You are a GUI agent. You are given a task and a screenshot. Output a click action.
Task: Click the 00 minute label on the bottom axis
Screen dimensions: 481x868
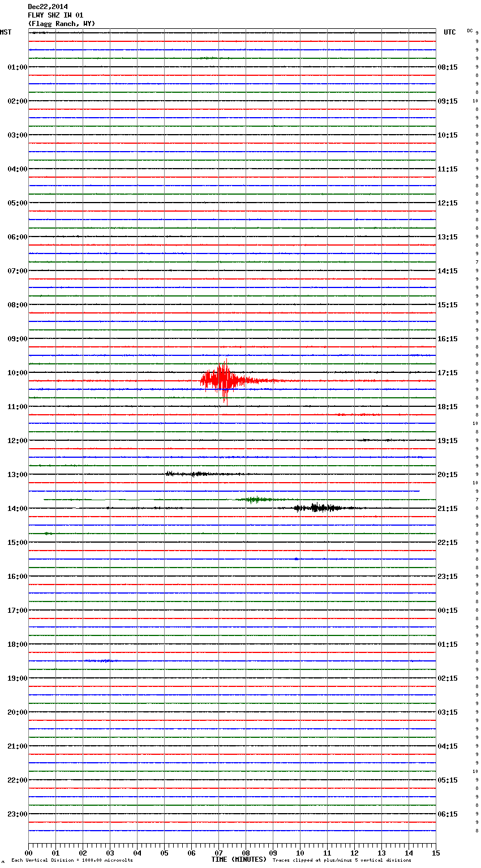pyautogui.click(x=28, y=853)
